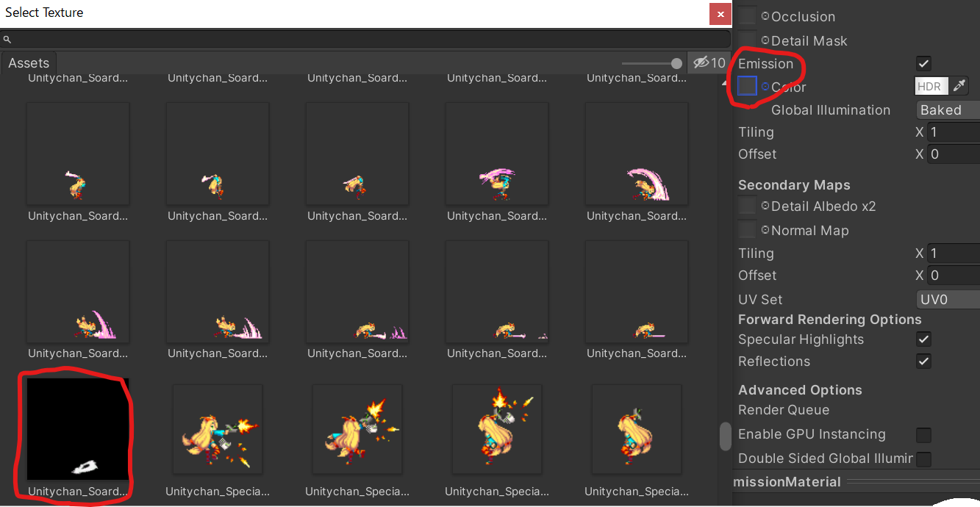
Task: Click texture picker circle beside Detail Albedo x2
Action: coord(765,206)
